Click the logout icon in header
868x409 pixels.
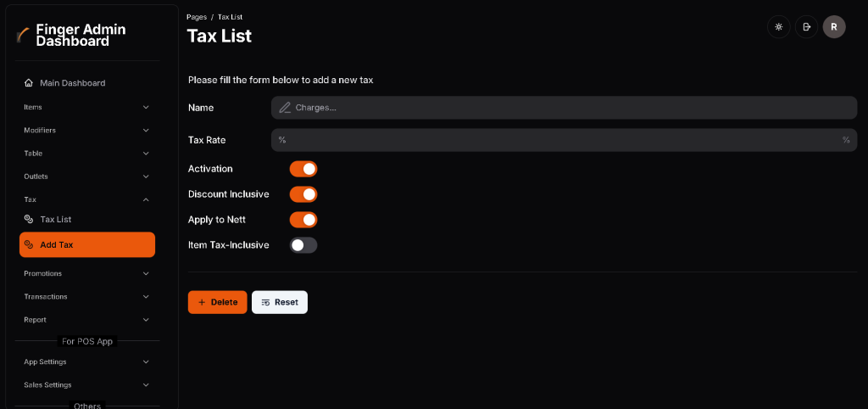tap(806, 27)
